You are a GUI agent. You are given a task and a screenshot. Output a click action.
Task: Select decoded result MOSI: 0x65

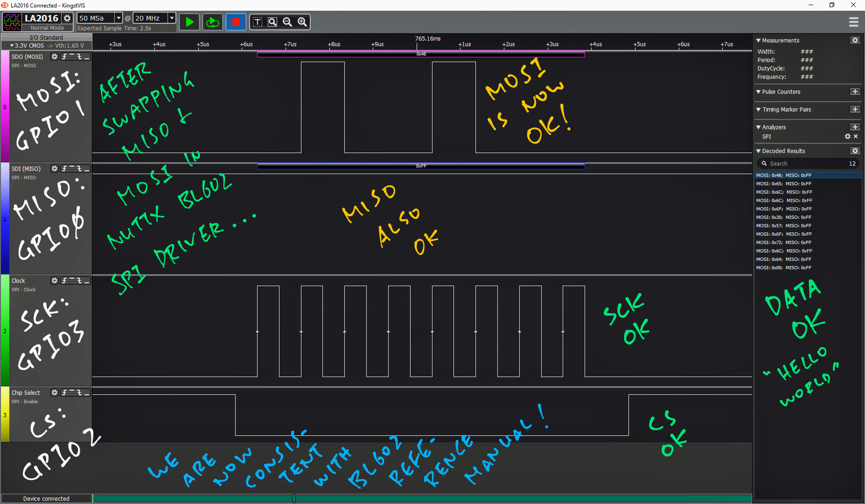coord(784,184)
